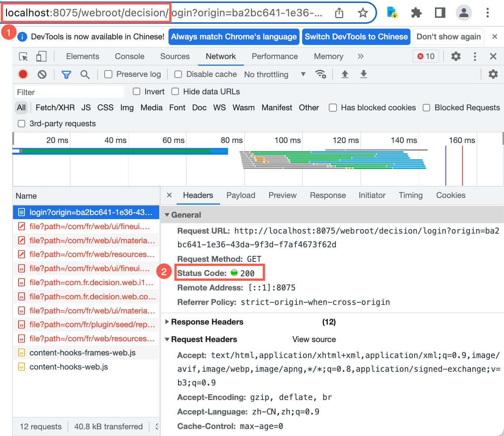The height and width of the screenshot is (436, 504).
Task: Select the inspect element cursor icon
Action: click(23, 56)
